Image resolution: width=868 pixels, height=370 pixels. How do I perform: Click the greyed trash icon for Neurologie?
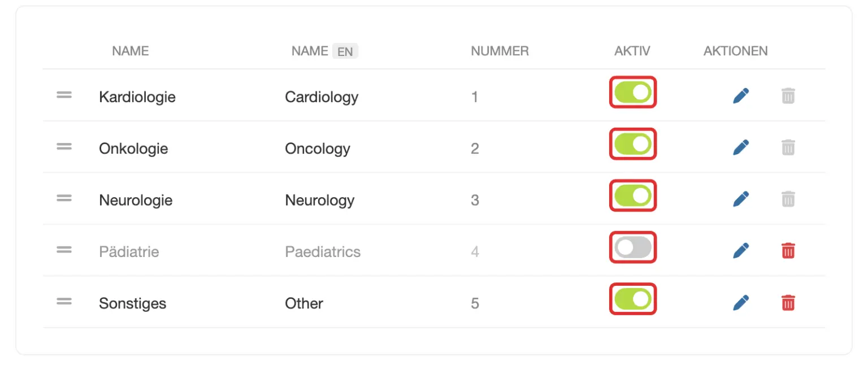click(x=788, y=199)
